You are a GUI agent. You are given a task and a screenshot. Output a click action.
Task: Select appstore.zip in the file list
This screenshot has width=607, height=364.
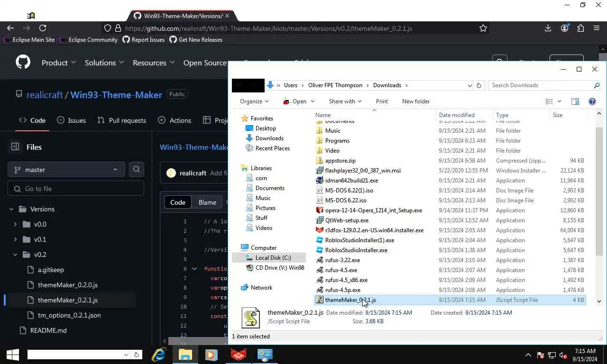tap(340, 160)
